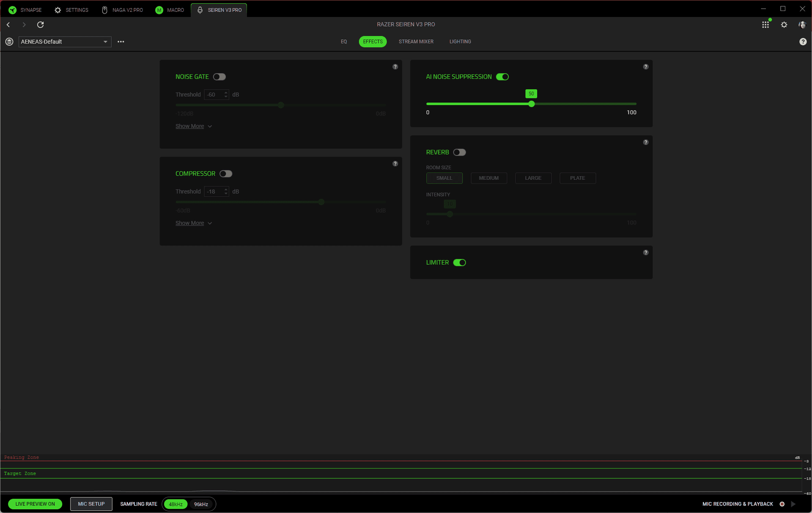Open the user profile avatar
Screen dimensions: 812x513
[x=802, y=25]
